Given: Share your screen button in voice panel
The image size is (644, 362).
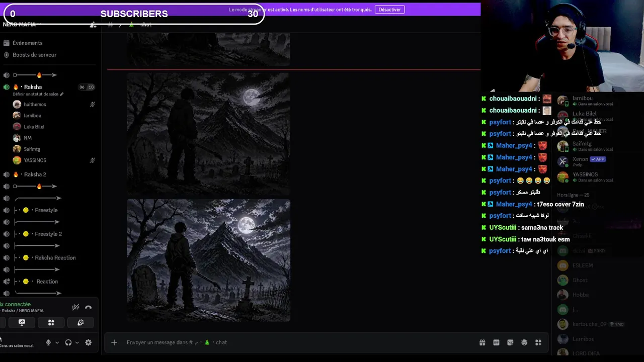Looking at the screenshot, I should point(22,323).
